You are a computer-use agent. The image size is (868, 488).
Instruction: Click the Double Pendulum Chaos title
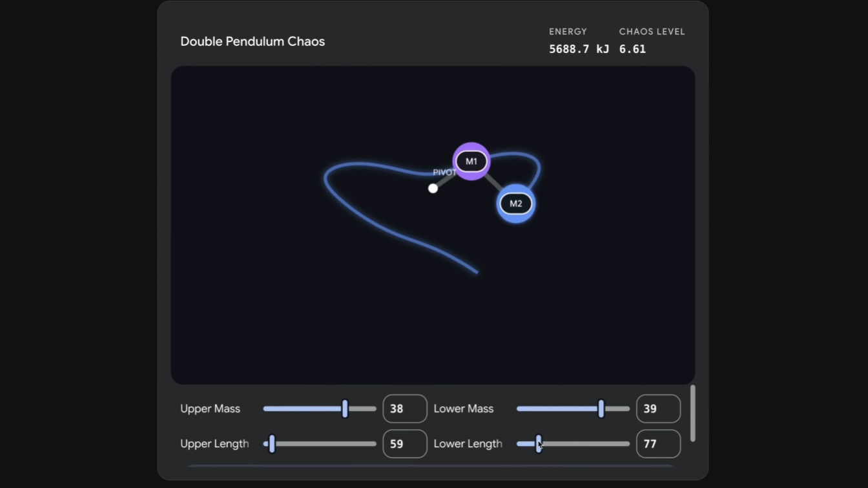(253, 41)
